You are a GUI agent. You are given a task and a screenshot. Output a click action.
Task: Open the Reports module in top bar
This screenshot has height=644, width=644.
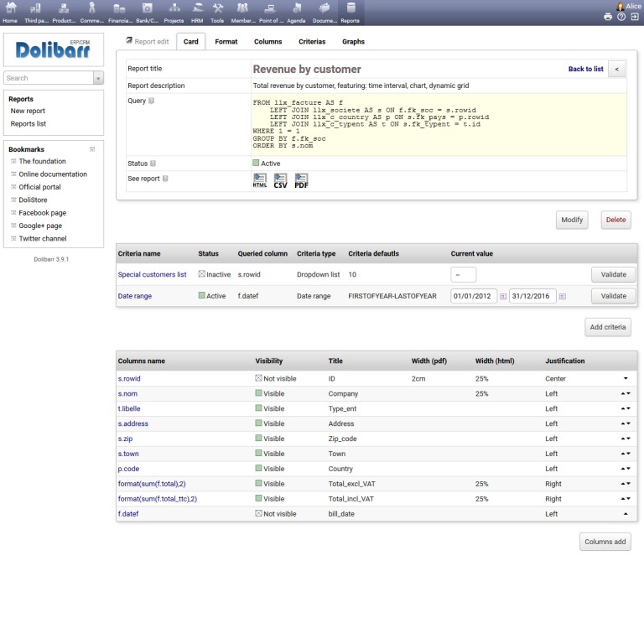click(350, 13)
